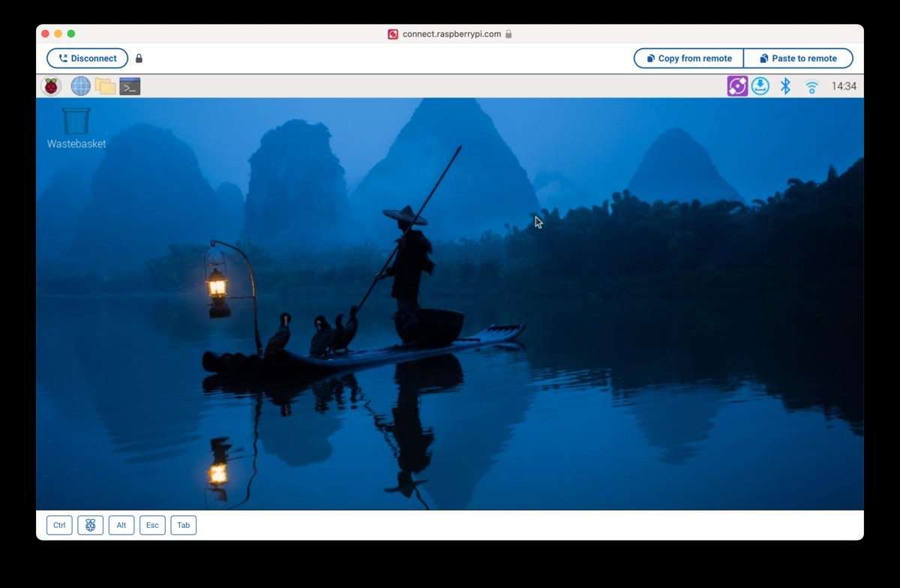
Task: Toggle the virtual Alt modifier key
Action: click(x=121, y=525)
